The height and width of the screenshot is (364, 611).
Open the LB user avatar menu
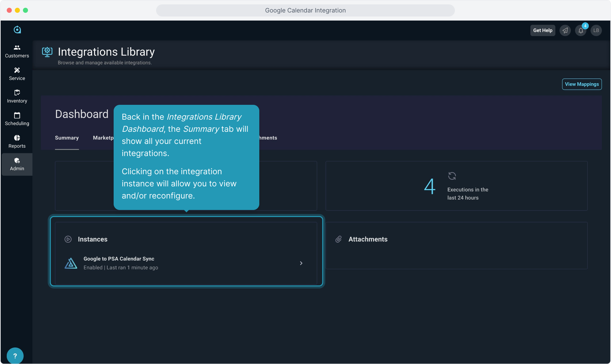pyautogui.click(x=596, y=30)
